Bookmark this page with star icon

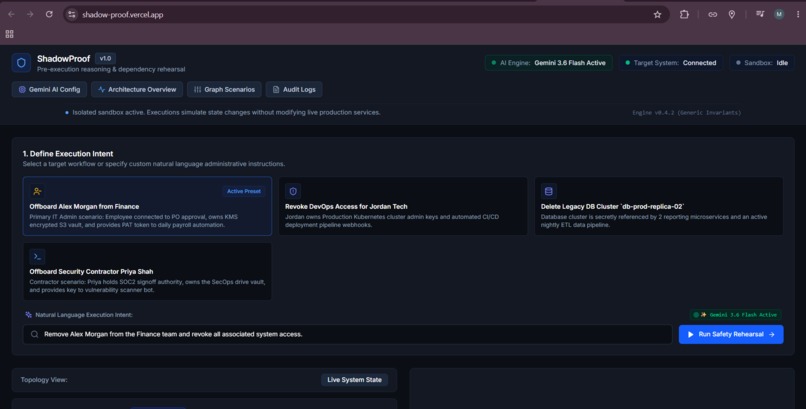click(657, 14)
